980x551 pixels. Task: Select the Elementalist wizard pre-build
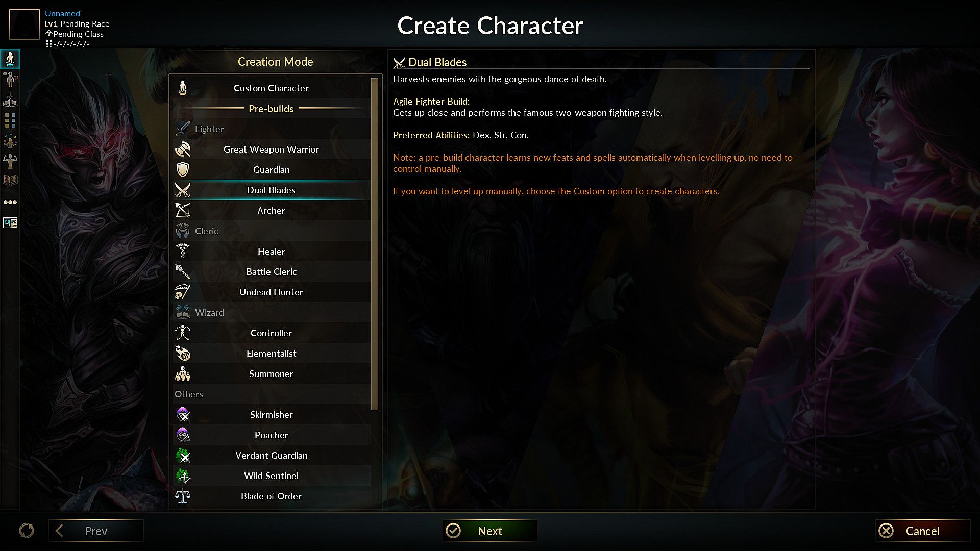271,353
